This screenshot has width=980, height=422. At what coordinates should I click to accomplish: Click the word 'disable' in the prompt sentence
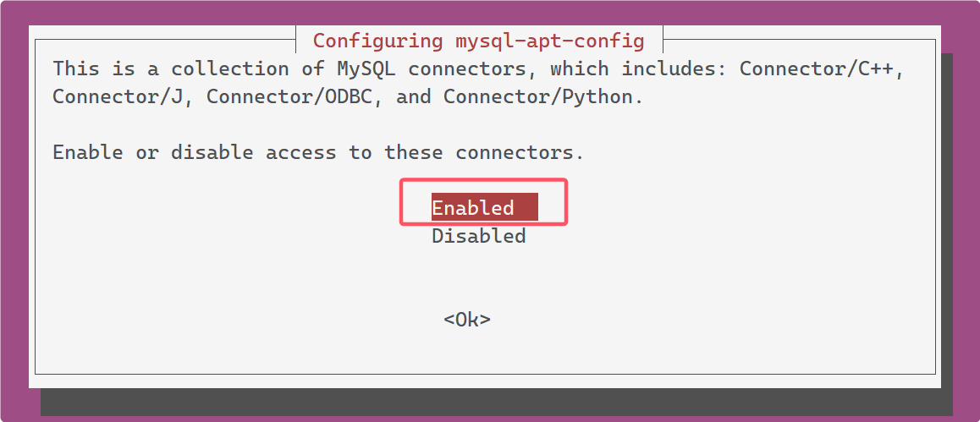[x=212, y=152]
